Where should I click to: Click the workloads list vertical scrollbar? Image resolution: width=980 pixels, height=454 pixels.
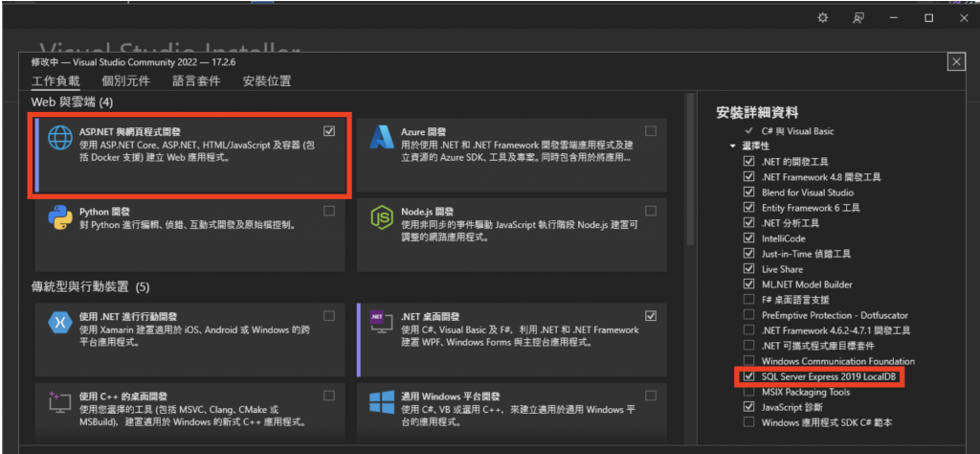click(689, 169)
